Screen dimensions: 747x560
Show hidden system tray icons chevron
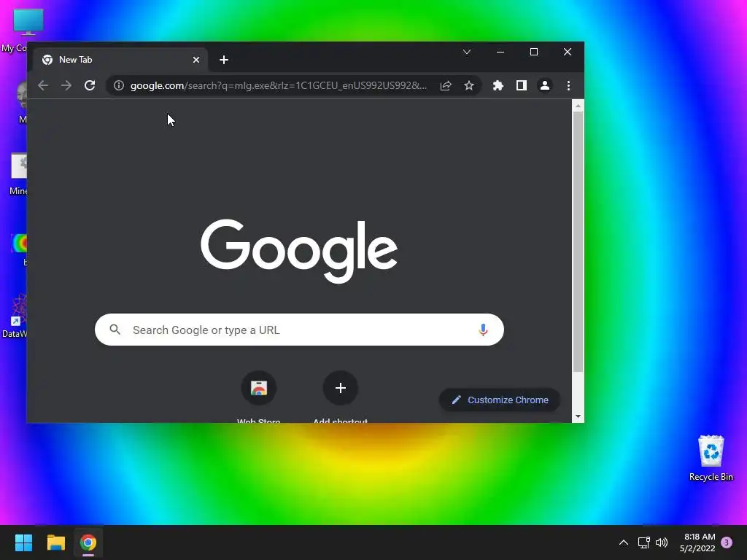tap(624, 542)
